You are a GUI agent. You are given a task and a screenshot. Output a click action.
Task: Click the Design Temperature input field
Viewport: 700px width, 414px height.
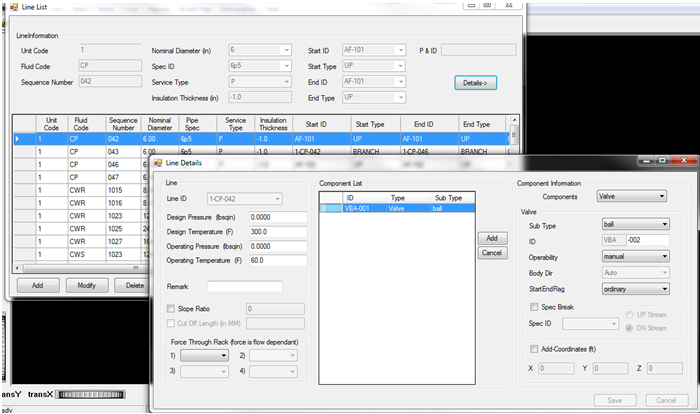[277, 232]
